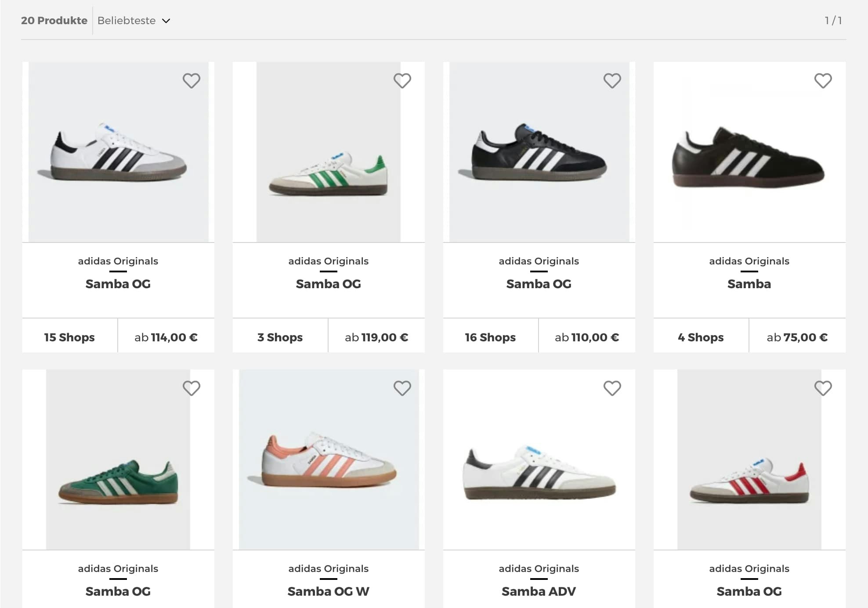868x608 pixels.
Task: Open Samba OG title above 16 Shops
Action: tap(539, 284)
